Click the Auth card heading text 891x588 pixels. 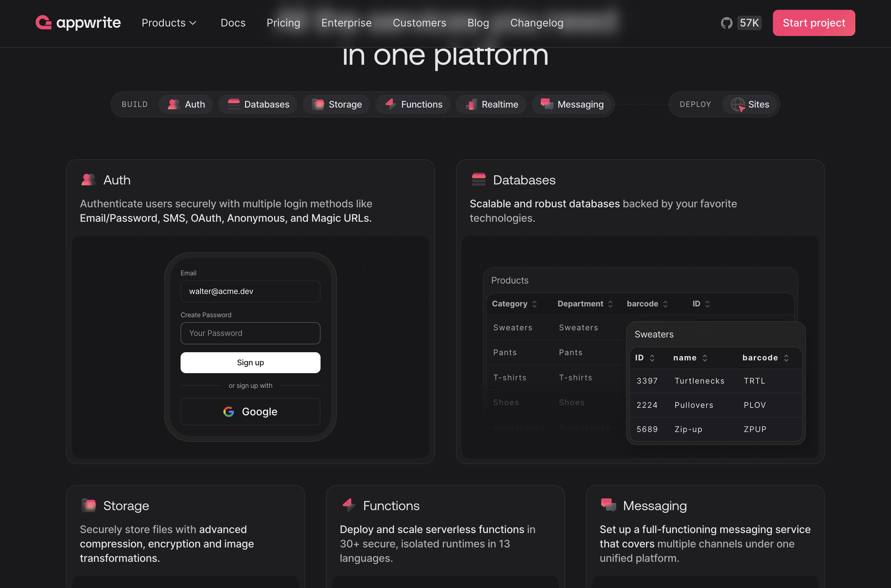117,180
